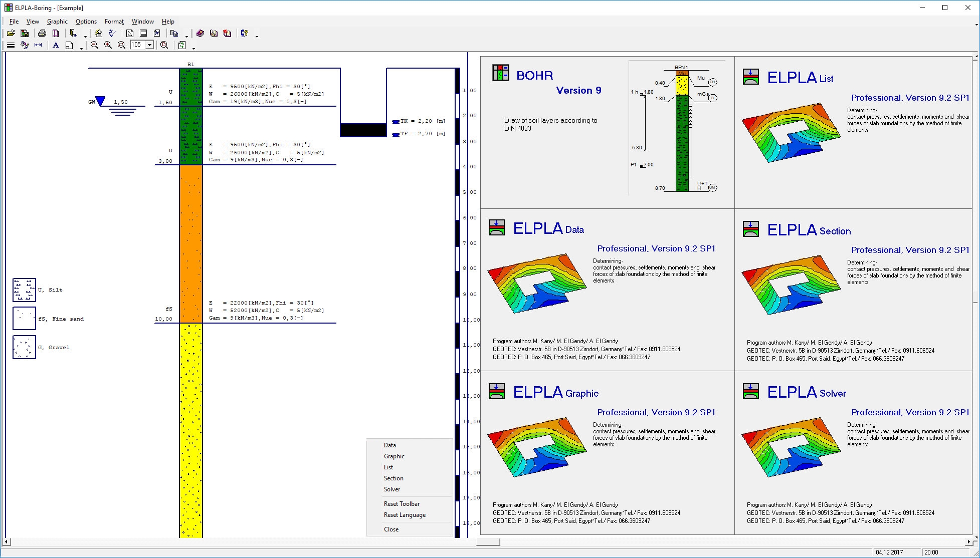Screen dimensions: 980x558
Task: Click the BOHR Version 9 program icon
Action: 500,73
